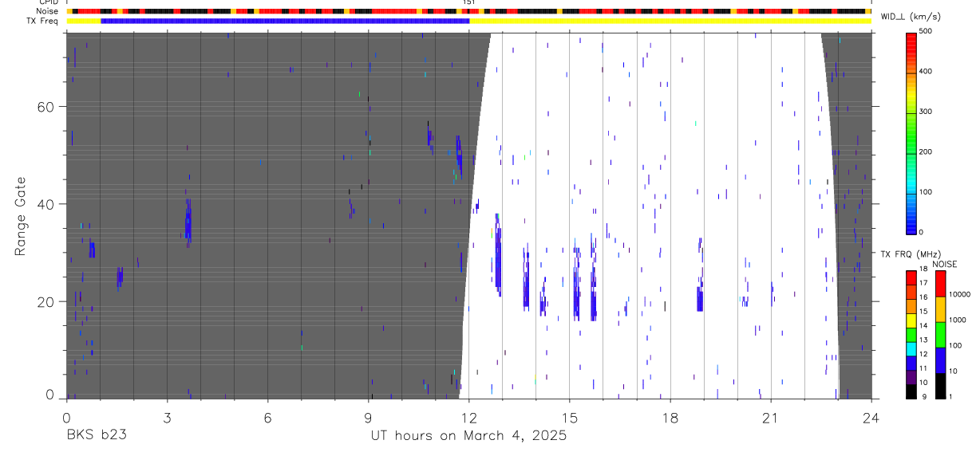Pick the black swatch in the NOISE legend
980x452 pixels.
coord(940,384)
